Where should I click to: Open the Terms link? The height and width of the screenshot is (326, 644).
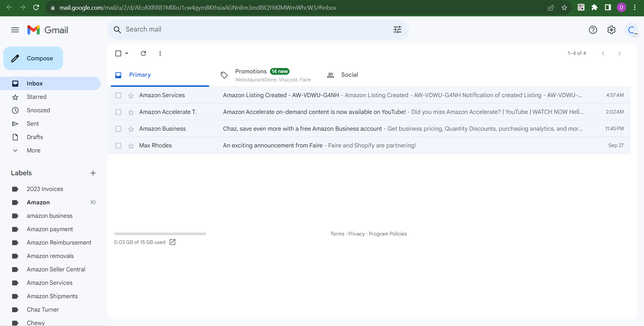tap(337, 234)
